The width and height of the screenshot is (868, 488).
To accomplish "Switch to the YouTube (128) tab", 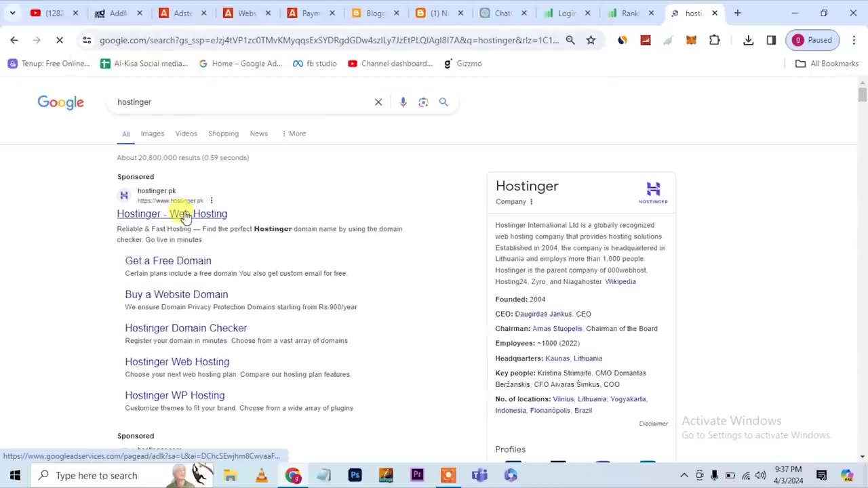I will 49,13.
